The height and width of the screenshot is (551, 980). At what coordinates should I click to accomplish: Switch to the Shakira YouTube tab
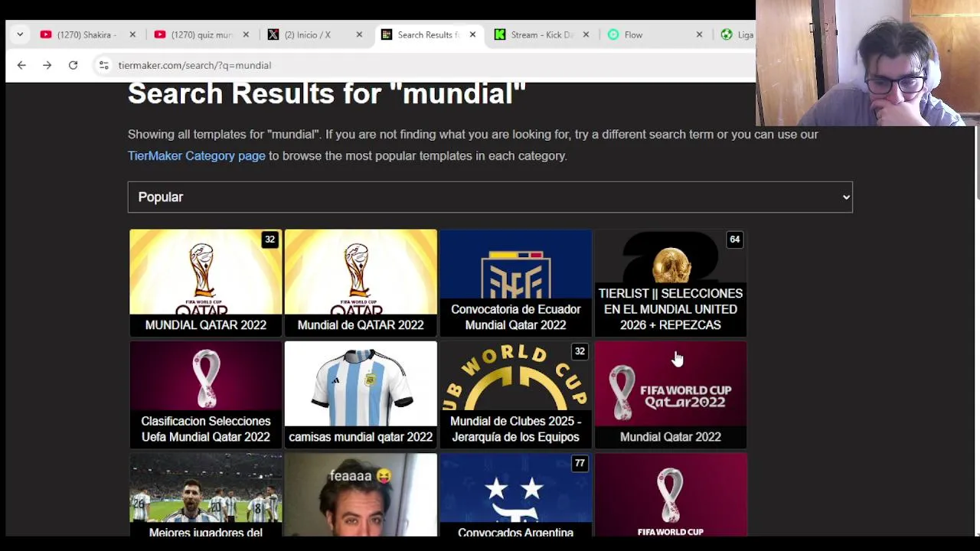88,34
